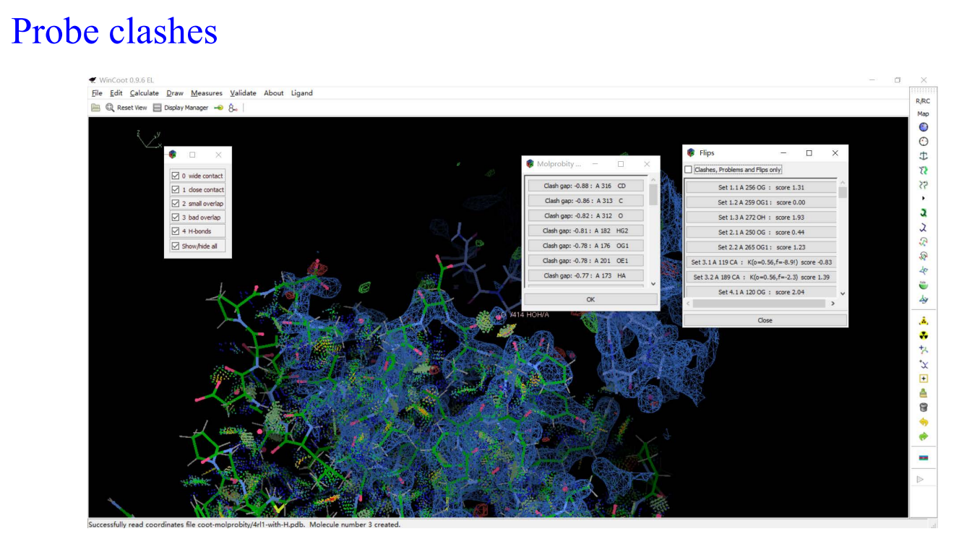Click the Open coordinates folder icon
The height and width of the screenshot is (560, 972).
point(95,108)
